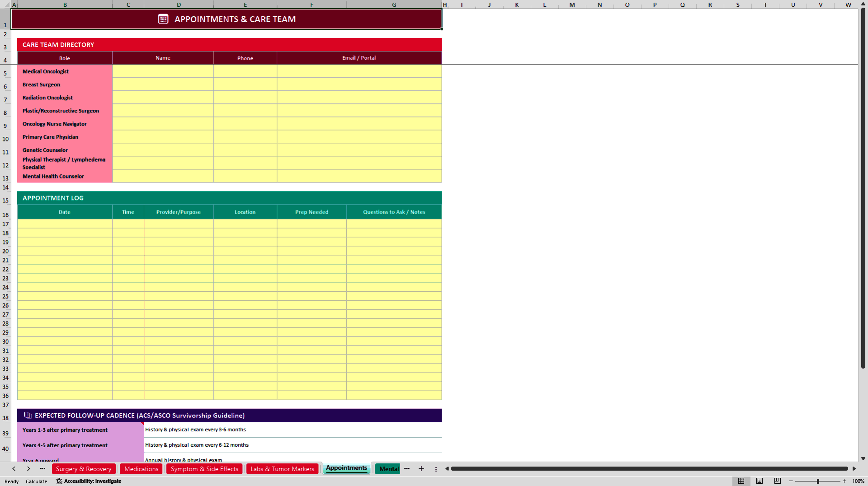Image resolution: width=868 pixels, height=486 pixels.
Task: Click the vertical scrollbar down arrow
Action: point(863,458)
